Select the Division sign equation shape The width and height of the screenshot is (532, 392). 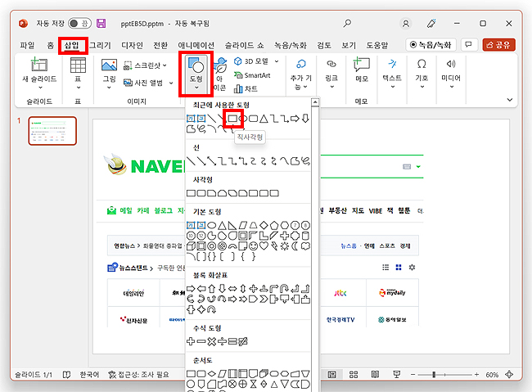point(223,341)
